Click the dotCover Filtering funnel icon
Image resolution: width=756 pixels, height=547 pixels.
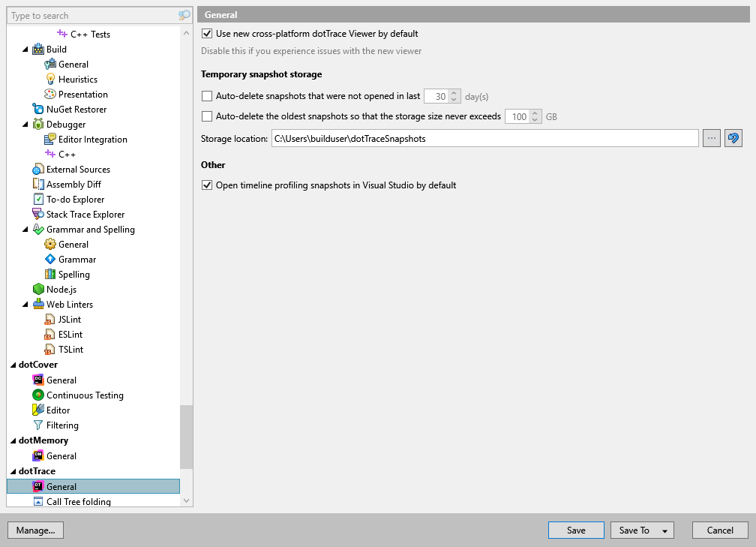tap(38, 425)
